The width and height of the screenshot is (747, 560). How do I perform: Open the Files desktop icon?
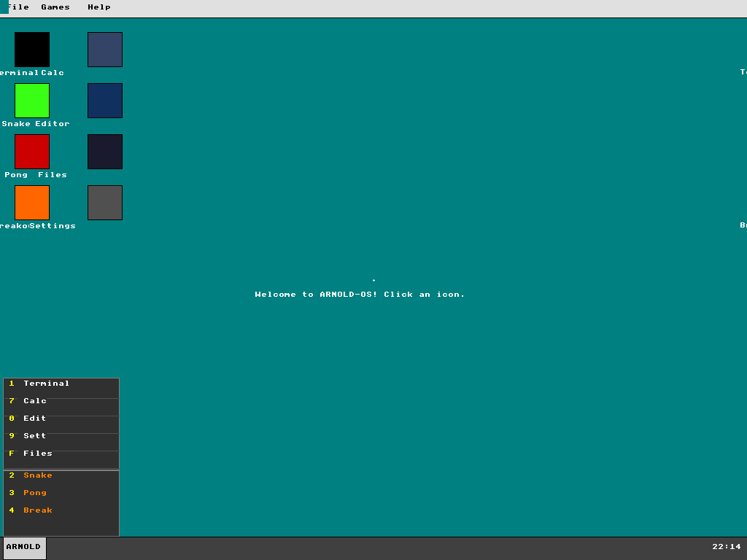tap(104, 151)
